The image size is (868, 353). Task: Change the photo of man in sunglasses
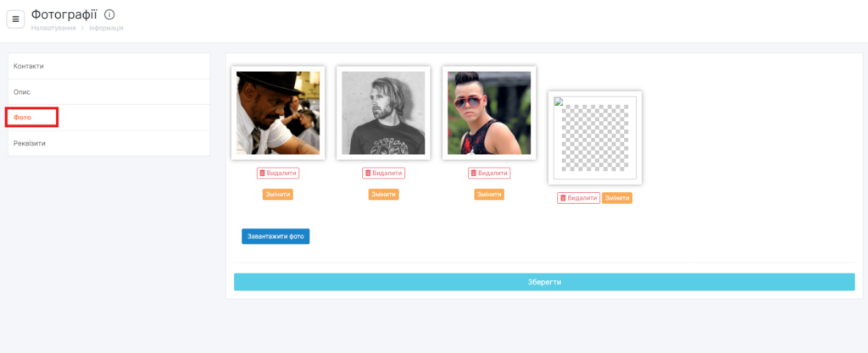[489, 195]
